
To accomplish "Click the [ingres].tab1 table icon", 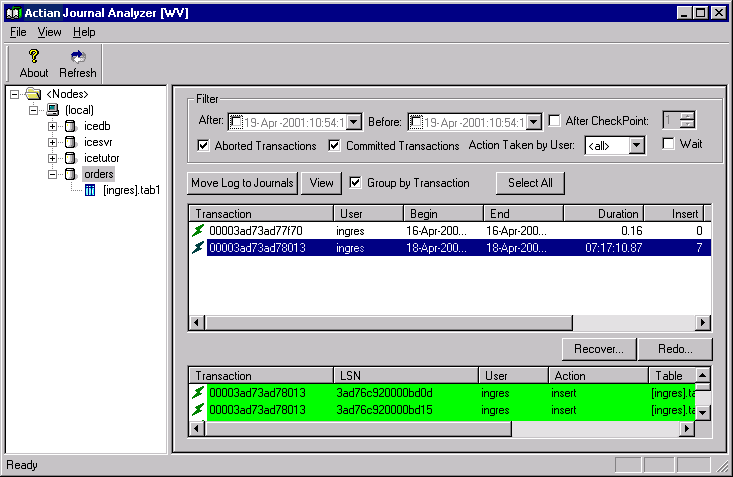I will tap(90, 190).
